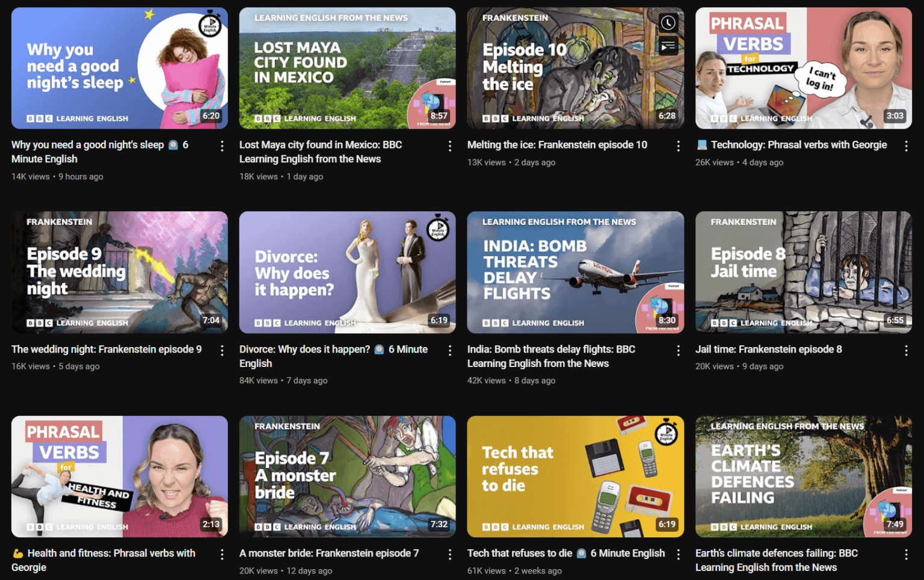Add Melting the ice episode to queue
This screenshot has width=924, height=580.
click(668, 46)
